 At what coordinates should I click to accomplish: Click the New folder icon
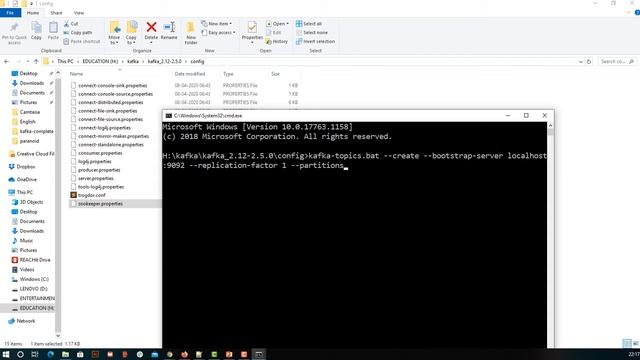click(x=191, y=27)
